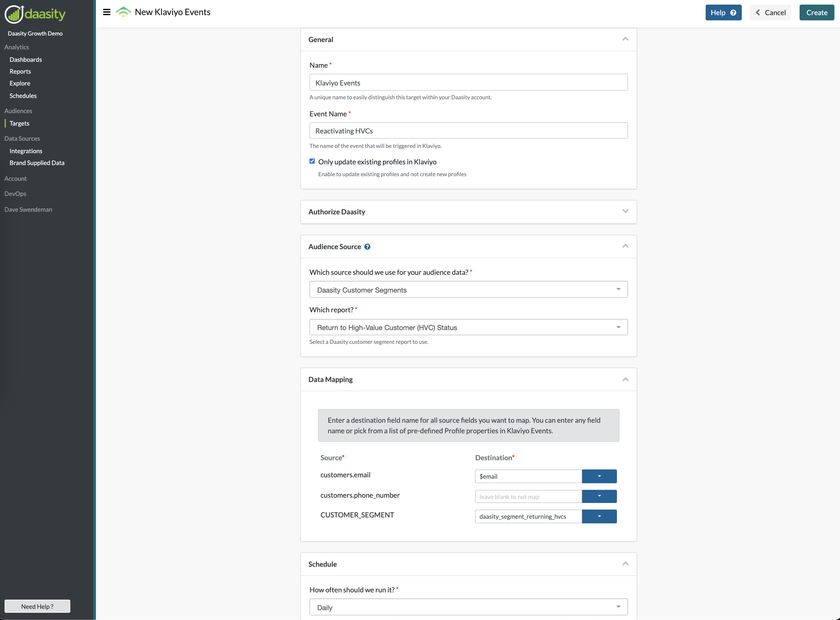Click the customers.email source label

pos(345,475)
